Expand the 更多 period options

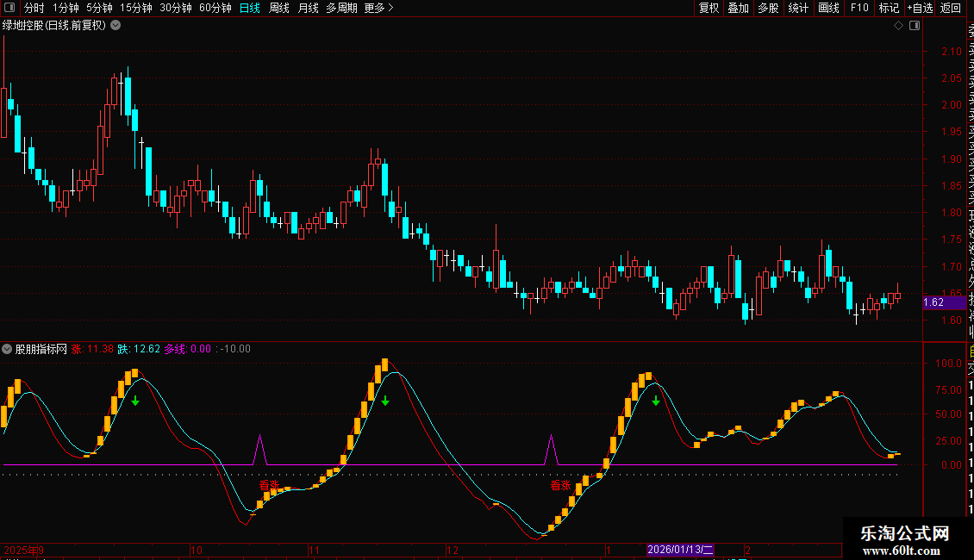click(378, 8)
